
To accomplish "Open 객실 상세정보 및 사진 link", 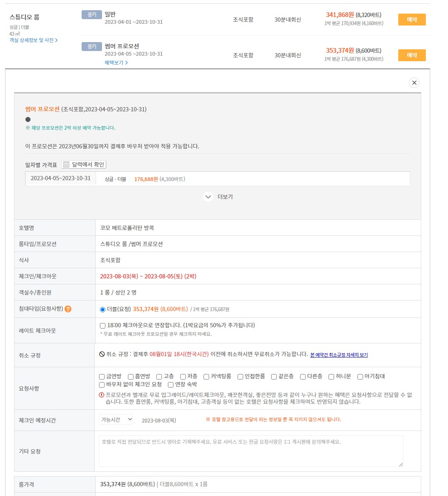I will click(34, 40).
